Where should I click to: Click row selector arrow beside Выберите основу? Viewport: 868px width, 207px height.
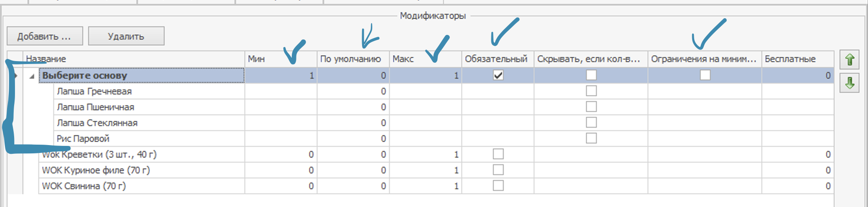(16, 76)
